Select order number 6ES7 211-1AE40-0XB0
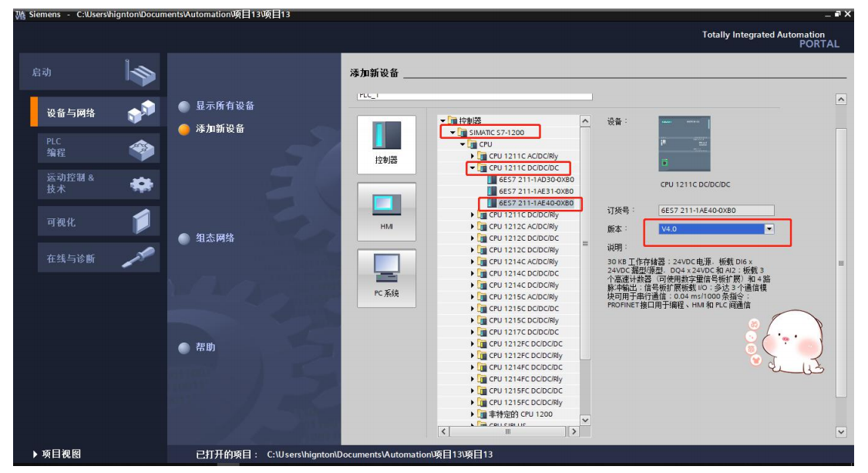This screenshot has width=868, height=473. point(535,203)
